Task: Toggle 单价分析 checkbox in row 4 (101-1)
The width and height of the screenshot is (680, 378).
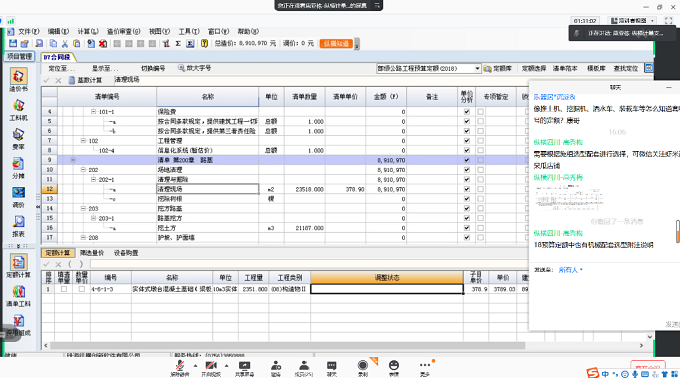Action: [467, 112]
